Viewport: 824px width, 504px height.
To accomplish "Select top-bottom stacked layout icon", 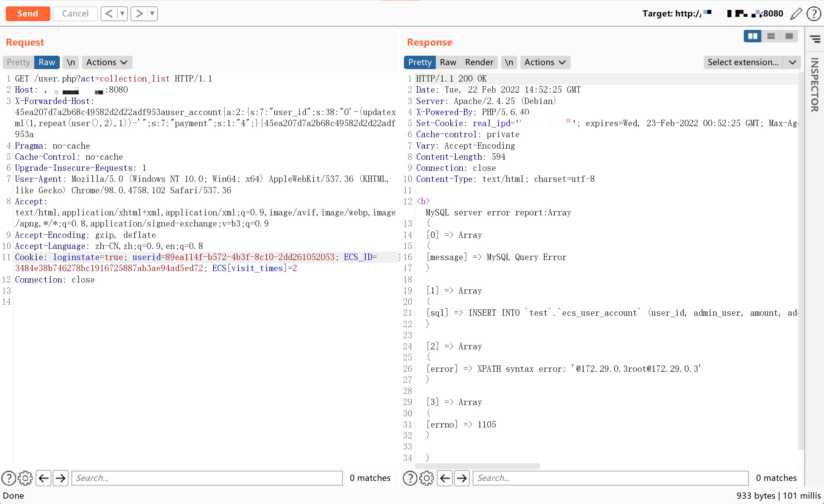I will 771,36.
